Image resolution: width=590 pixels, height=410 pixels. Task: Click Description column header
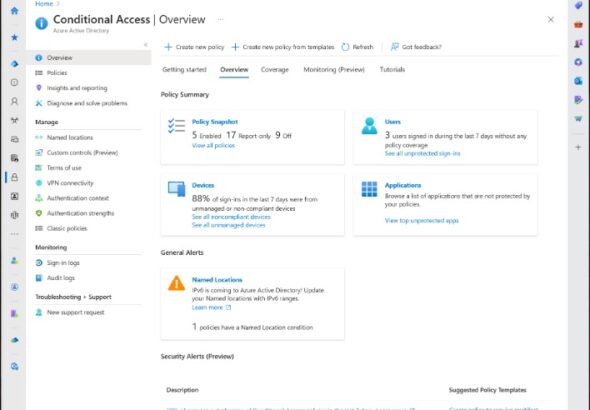182,390
